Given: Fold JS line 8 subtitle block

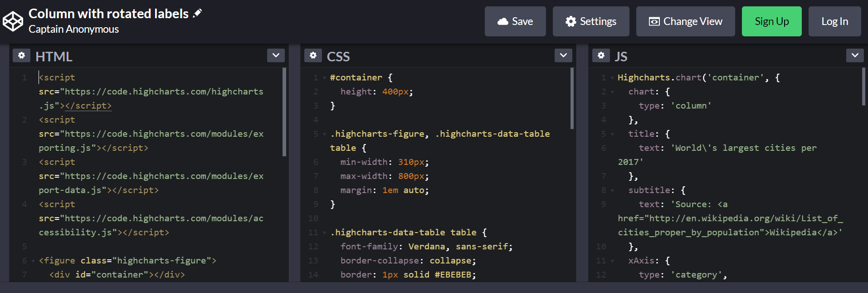Looking at the screenshot, I should click(x=612, y=190).
